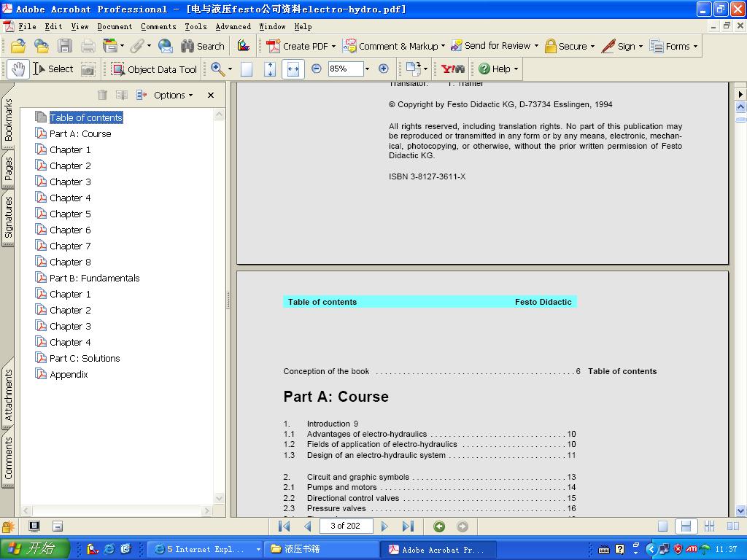Screen dimensions: 747x560
Task: Click the new bookmark icon in Bookmarks panel
Action: (122, 95)
